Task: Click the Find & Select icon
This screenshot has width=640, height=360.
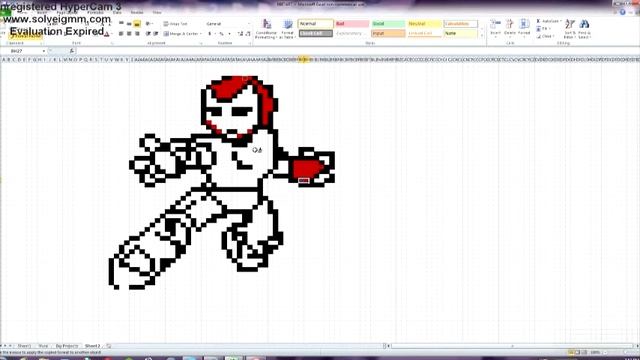Action: point(584,24)
